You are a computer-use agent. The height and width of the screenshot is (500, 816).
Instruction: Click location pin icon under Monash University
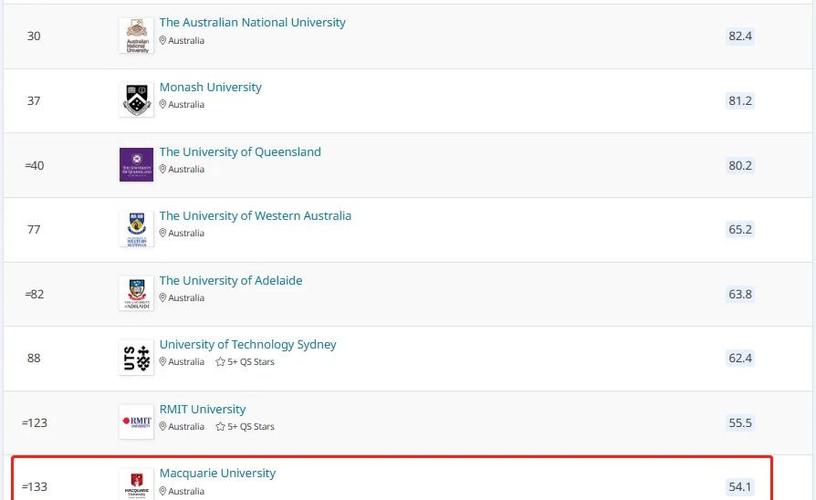[x=162, y=105]
